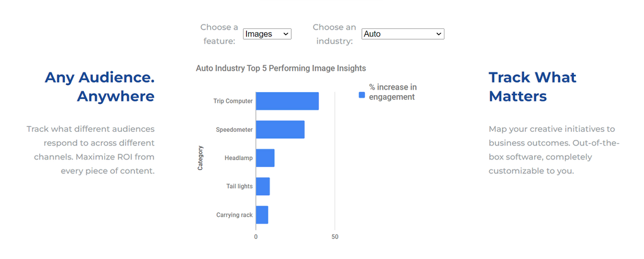Click the Trip Computer bar
This screenshot has height=259, width=644.
click(287, 101)
